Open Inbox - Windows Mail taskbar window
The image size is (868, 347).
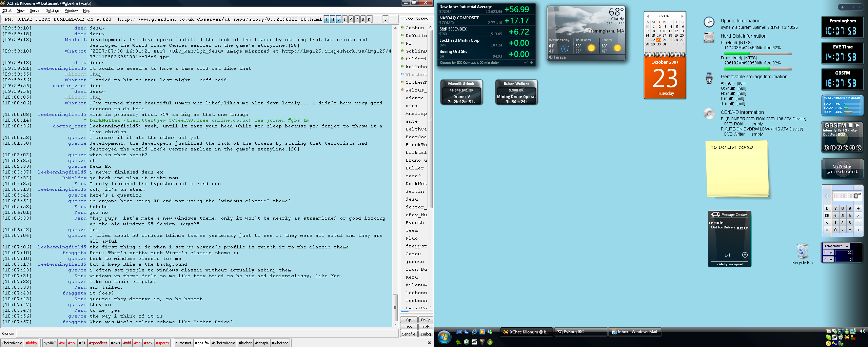[635, 332]
